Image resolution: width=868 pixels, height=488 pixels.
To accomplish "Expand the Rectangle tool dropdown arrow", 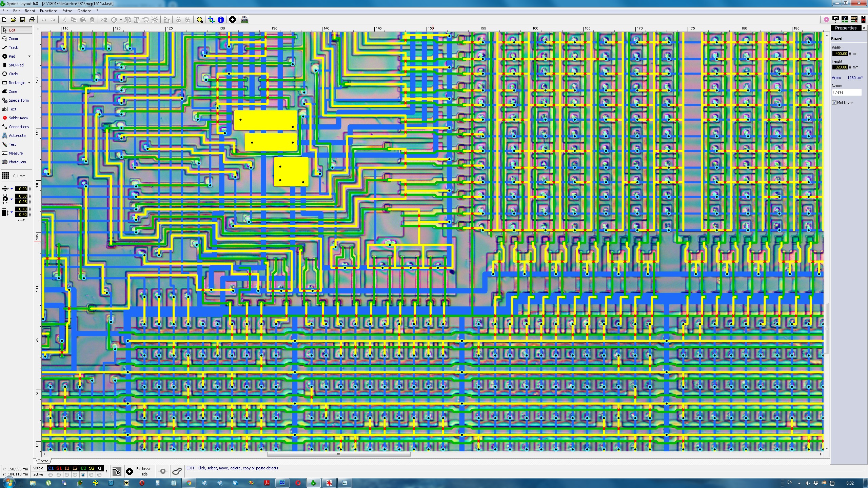I will 29,83.
